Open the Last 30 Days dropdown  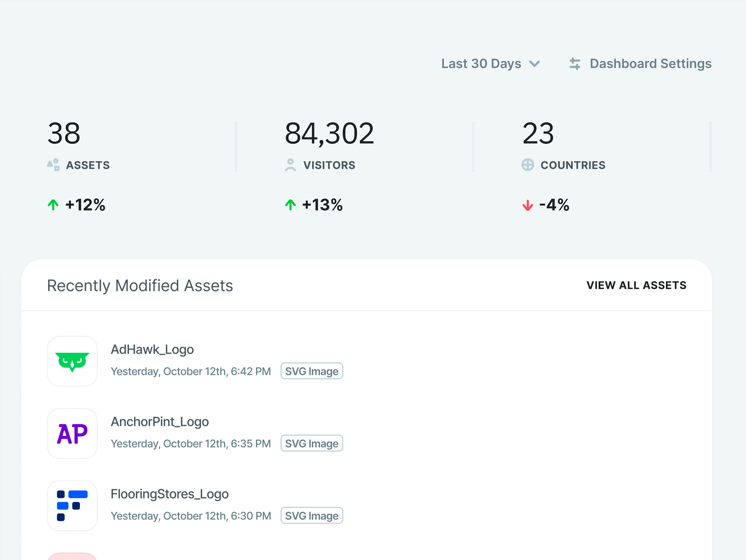tap(491, 64)
